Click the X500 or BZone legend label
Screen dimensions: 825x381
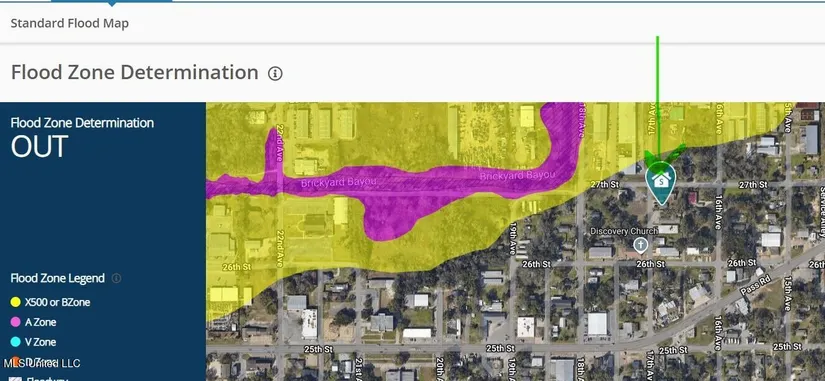point(57,302)
